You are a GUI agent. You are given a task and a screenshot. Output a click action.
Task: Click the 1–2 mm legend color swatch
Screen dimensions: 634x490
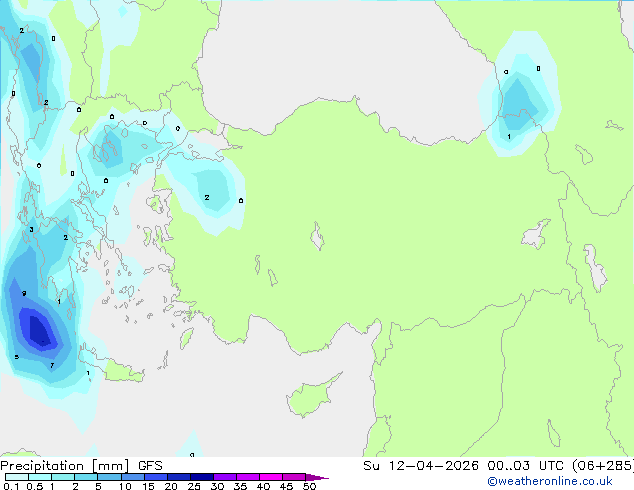point(63,477)
